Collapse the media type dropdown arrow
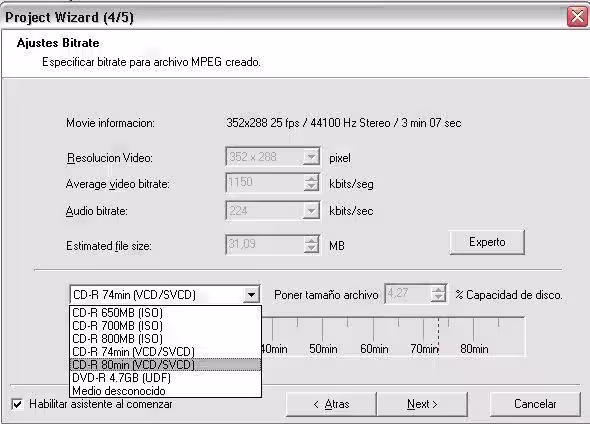Viewport: 590px width, 424px height. pyautogui.click(x=251, y=295)
